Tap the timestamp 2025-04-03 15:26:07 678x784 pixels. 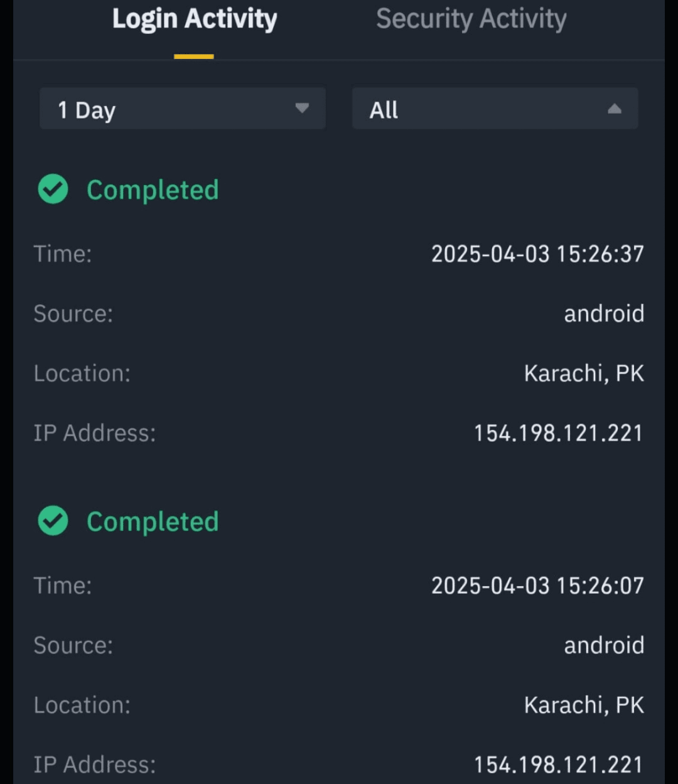pos(537,586)
